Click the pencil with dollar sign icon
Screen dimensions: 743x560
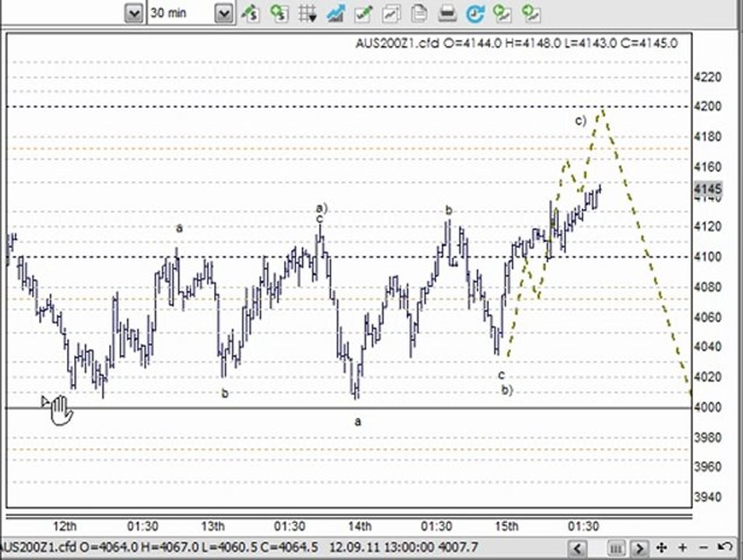point(250,13)
